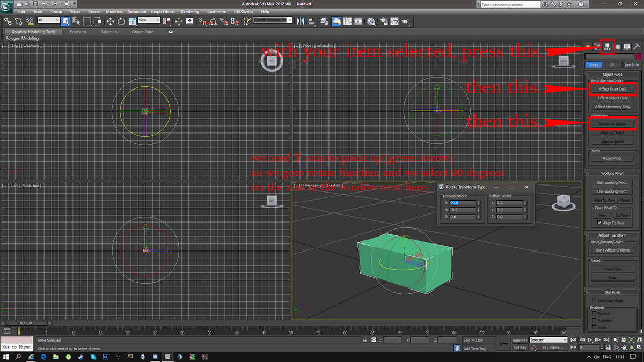
Task: Select the Move tool in main toolbar
Action: click(111, 21)
